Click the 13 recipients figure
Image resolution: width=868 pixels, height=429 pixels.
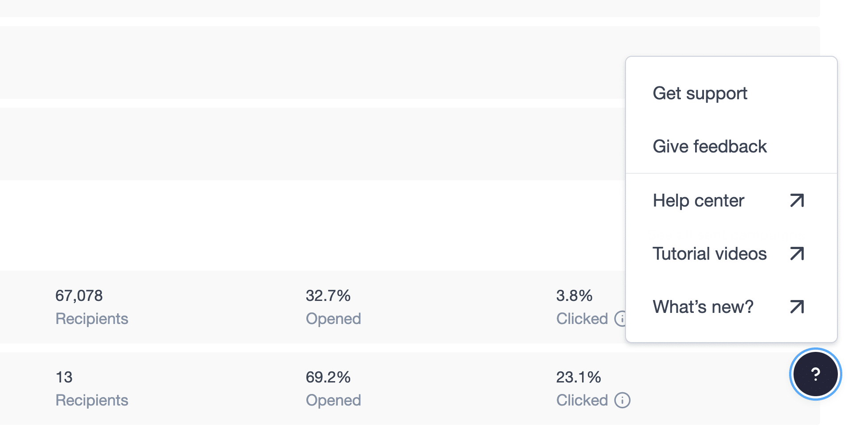click(x=64, y=377)
